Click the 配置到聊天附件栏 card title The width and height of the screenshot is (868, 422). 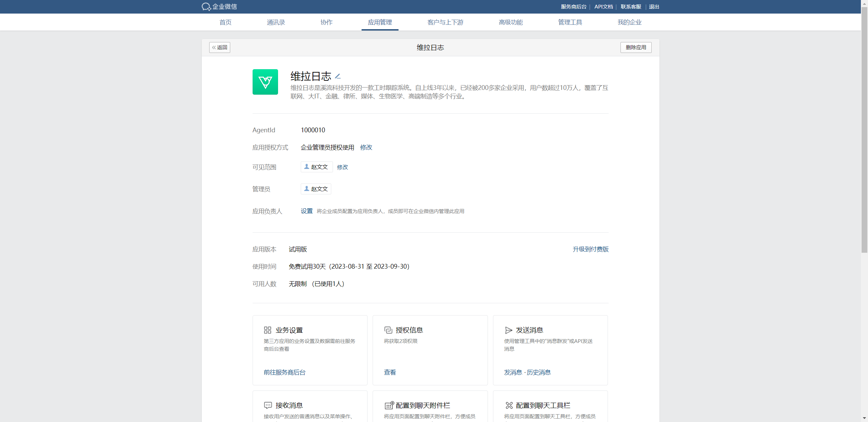pos(423,405)
